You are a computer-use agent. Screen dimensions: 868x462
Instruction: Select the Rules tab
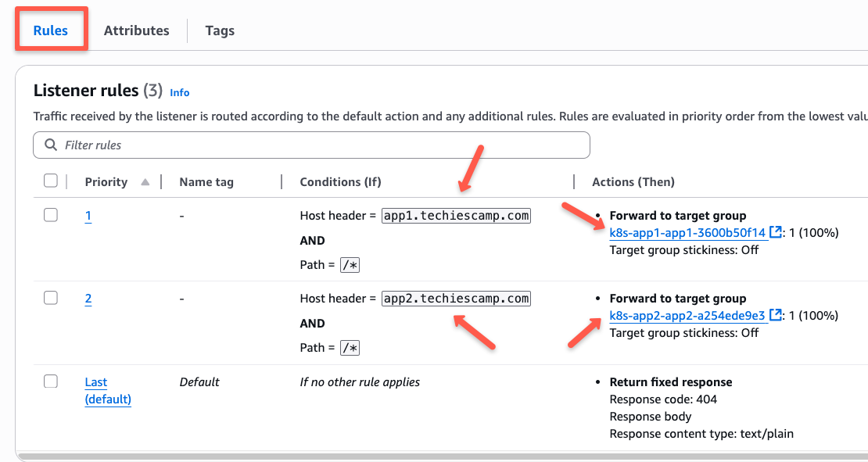(x=49, y=30)
